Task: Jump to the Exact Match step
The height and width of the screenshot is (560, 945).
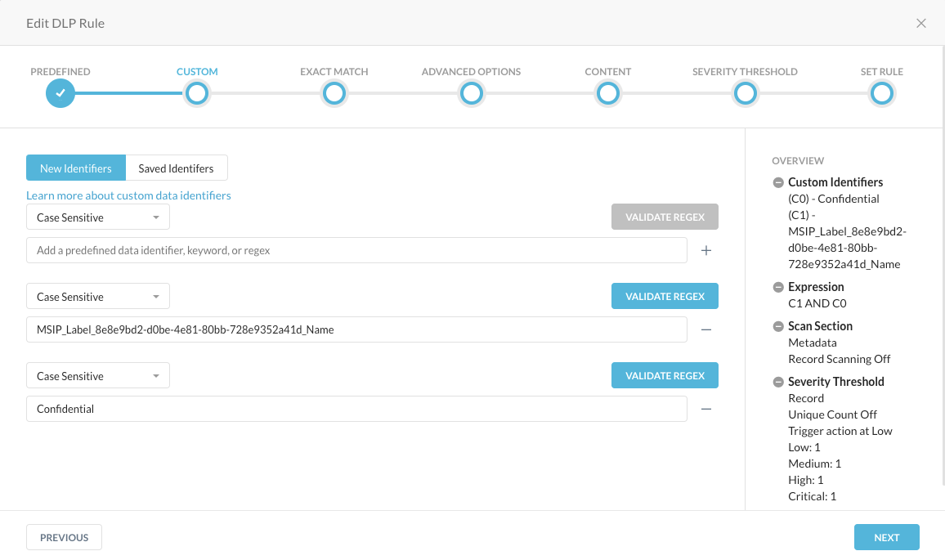Action: click(x=334, y=93)
